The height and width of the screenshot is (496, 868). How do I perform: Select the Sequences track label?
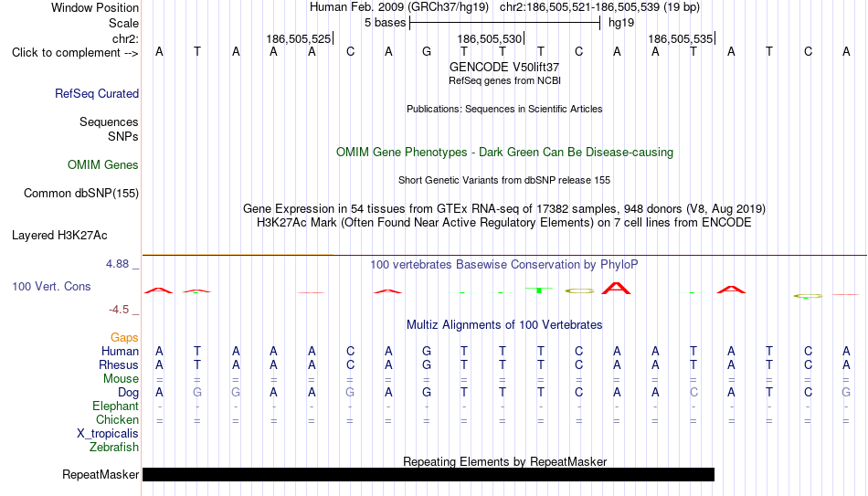coord(109,121)
